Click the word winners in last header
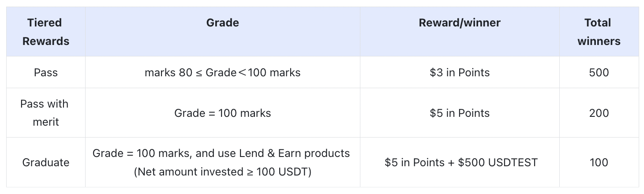This screenshot has height=194, width=644. pos(599,41)
